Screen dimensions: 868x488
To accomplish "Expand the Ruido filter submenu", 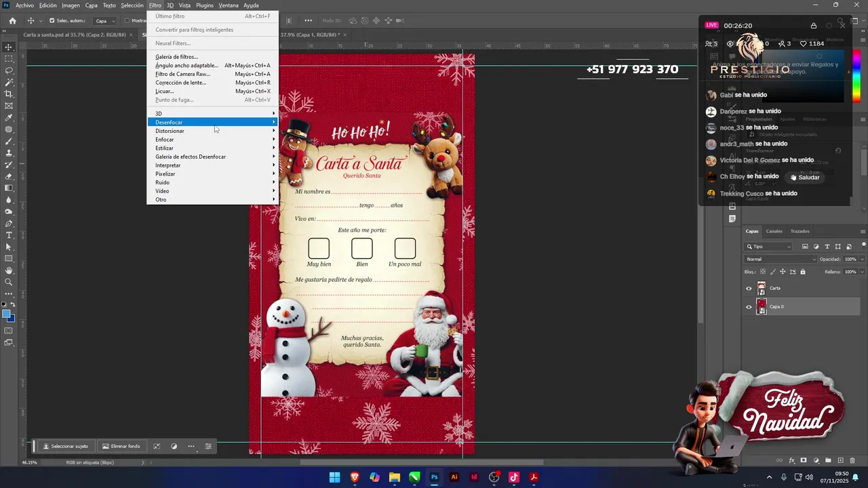I will [212, 182].
